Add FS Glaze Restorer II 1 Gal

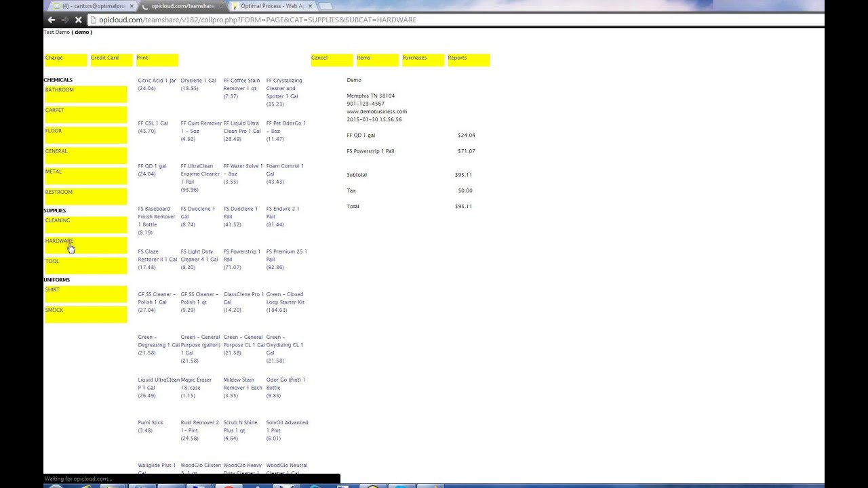(157, 259)
